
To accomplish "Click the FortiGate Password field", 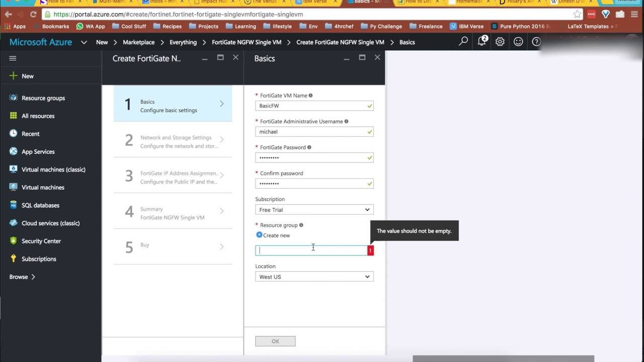I will point(314,157).
